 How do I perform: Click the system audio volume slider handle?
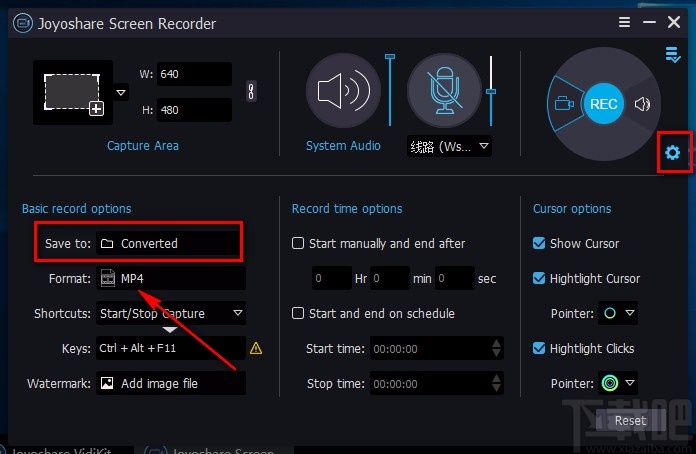(390, 57)
